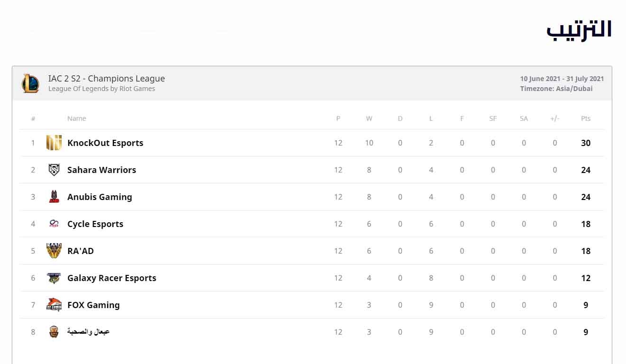Click the Arabic team name in row 8
The height and width of the screenshot is (364, 626).
(x=89, y=332)
